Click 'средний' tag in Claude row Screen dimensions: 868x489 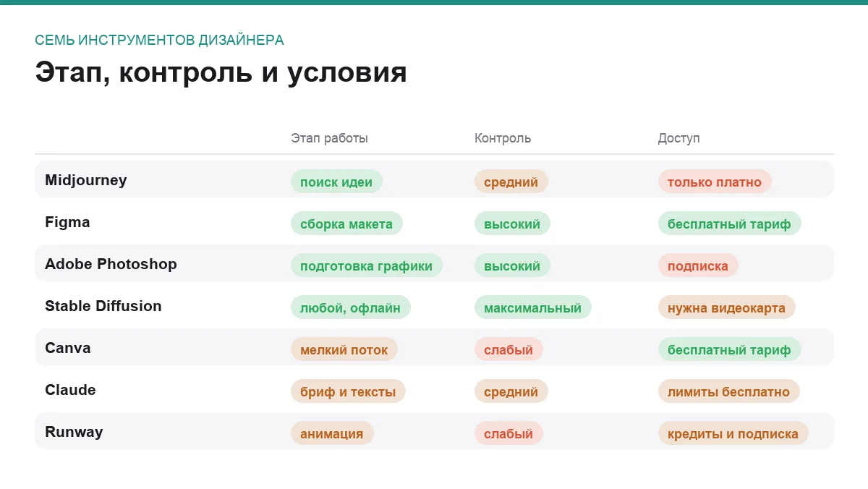(511, 391)
